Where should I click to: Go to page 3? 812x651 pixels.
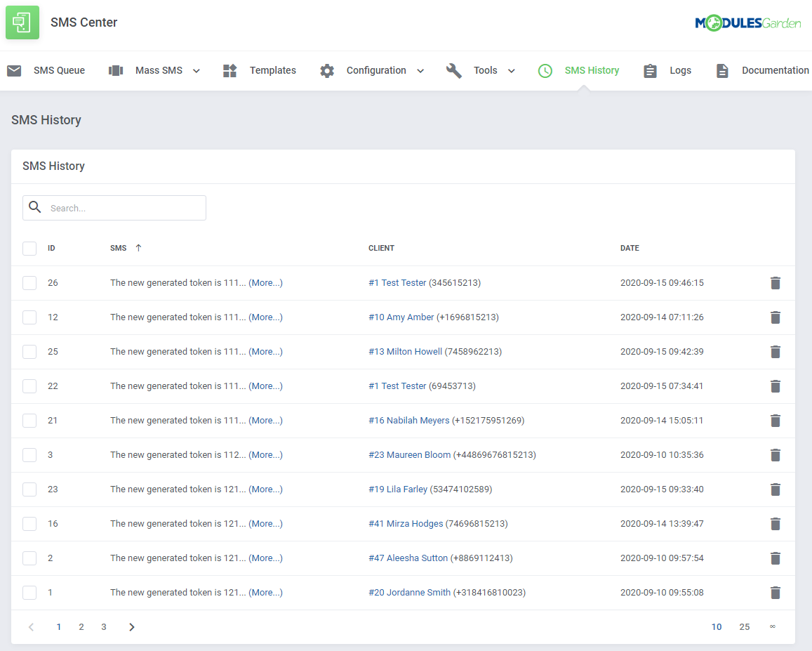point(104,627)
